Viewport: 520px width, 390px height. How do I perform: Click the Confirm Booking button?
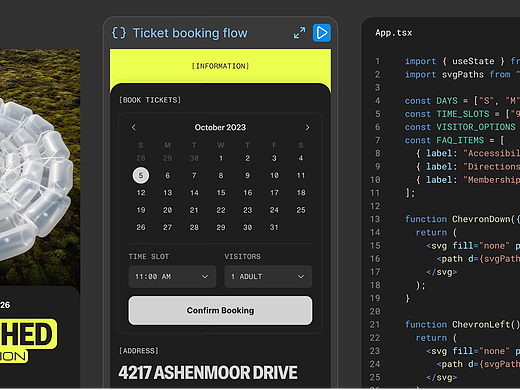[x=220, y=310]
